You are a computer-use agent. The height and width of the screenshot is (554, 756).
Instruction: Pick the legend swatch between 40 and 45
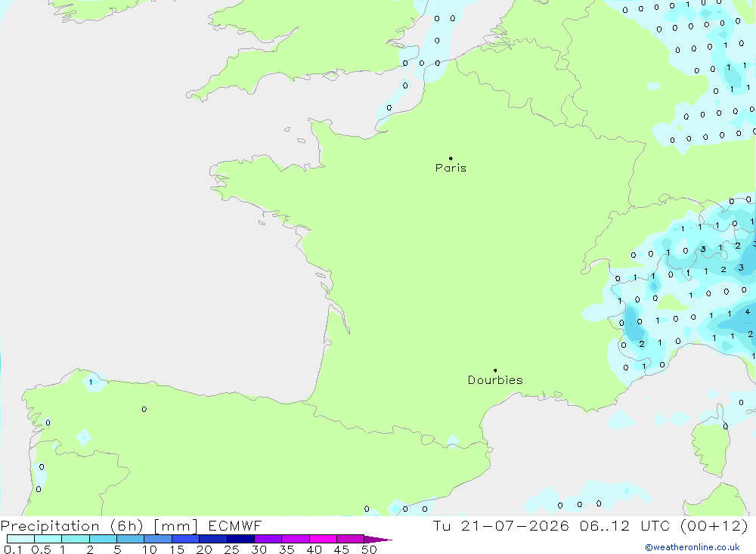point(323,539)
